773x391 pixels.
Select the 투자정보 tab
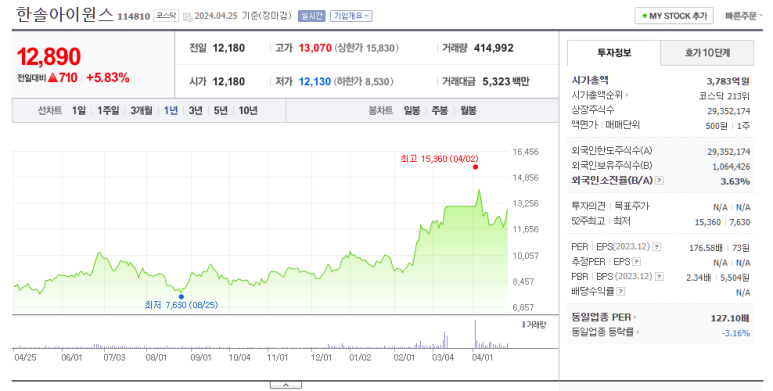click(614, 53)
